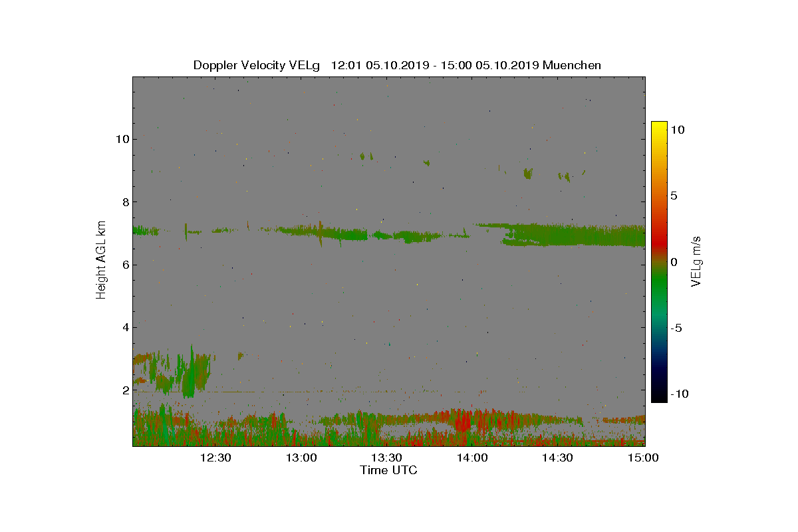Click the height tick label 8
This screenshot has width=798, height=532.
tap(124, 202)
